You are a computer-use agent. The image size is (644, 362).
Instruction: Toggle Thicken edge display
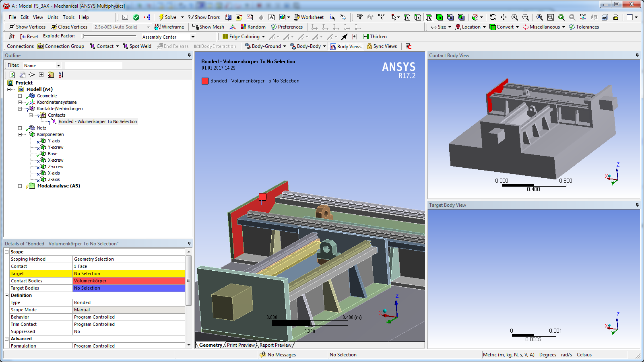[x=375, y=37]
